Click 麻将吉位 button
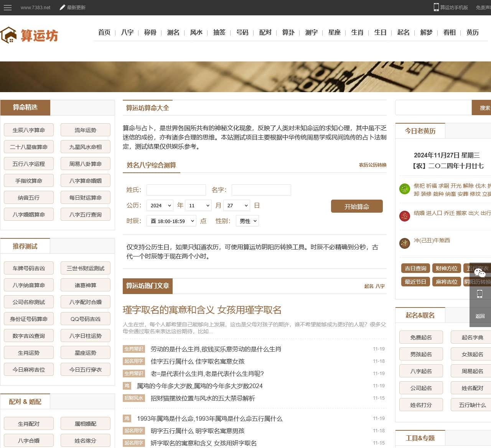 [447, 282]
